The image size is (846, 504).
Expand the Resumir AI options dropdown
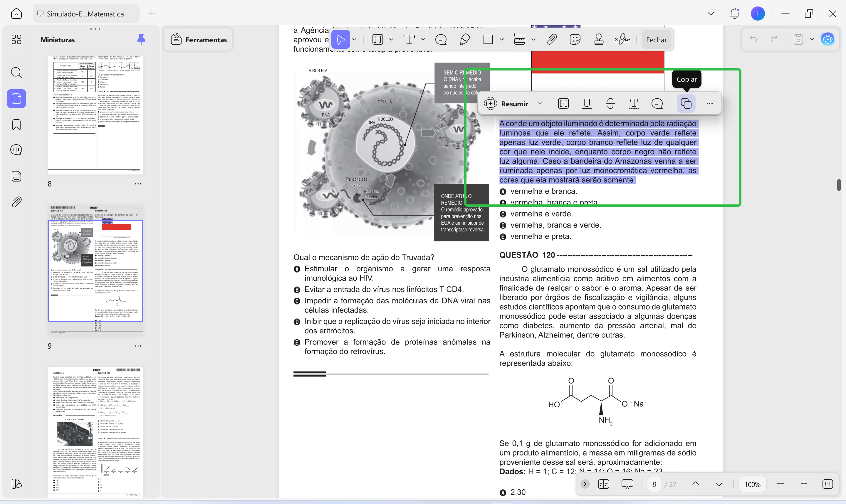(x=540, y=103)
